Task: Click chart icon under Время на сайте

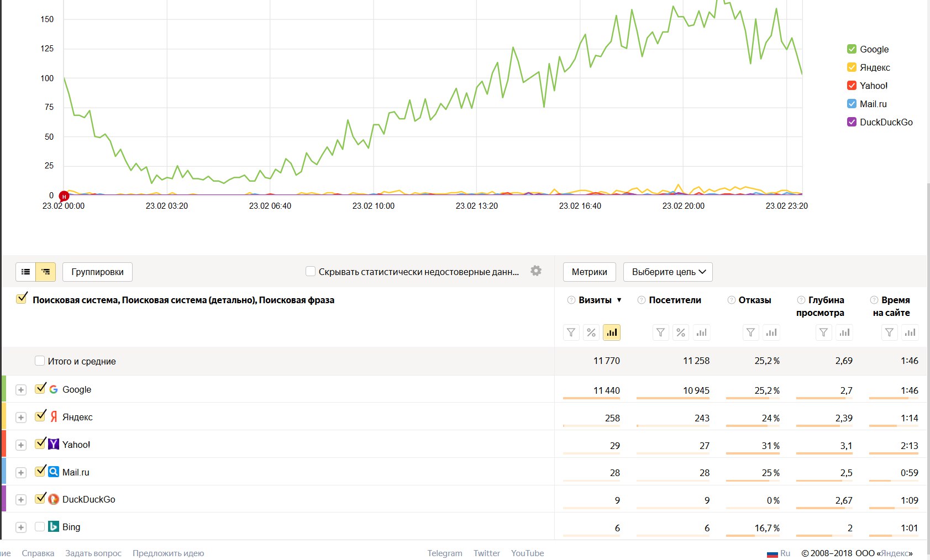Action: pos(910,332)
